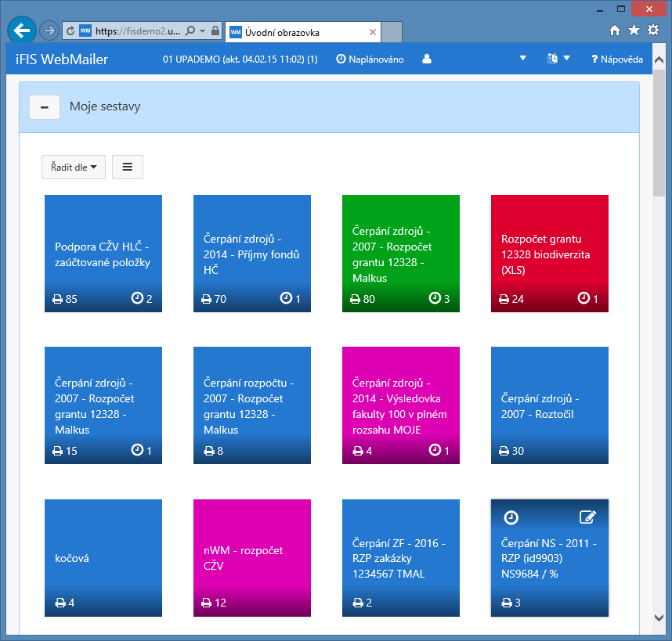The height and width of the screenshot is (641, 672).
Task: Close the Úvodní obrazovka tab
Action: point(373,32)
